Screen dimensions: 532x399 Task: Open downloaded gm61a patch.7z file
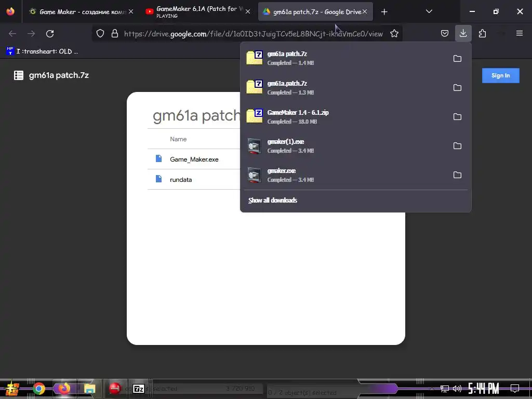click(x=344, y=58)
